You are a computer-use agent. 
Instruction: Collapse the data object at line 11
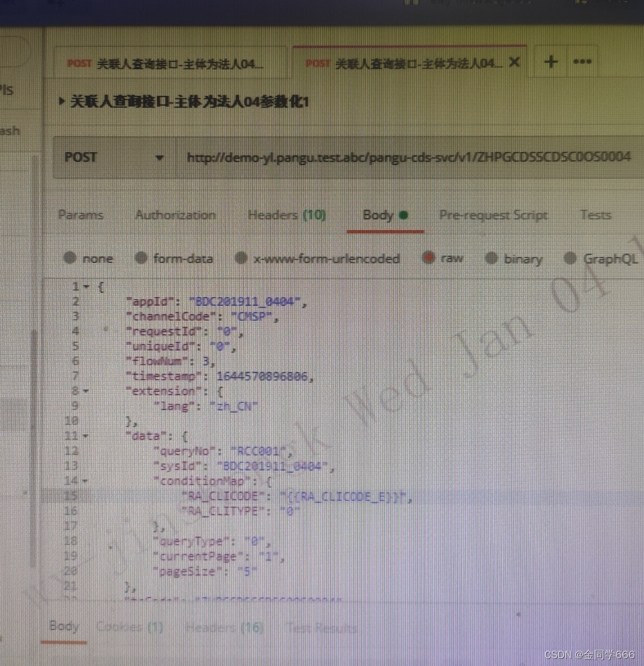(86, 436)
